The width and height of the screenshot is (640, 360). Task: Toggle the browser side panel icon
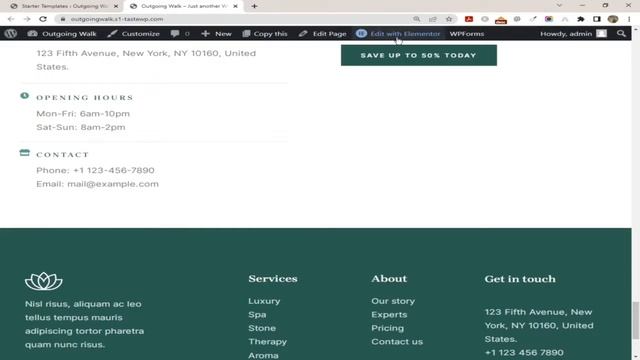(x=597, y=19)
